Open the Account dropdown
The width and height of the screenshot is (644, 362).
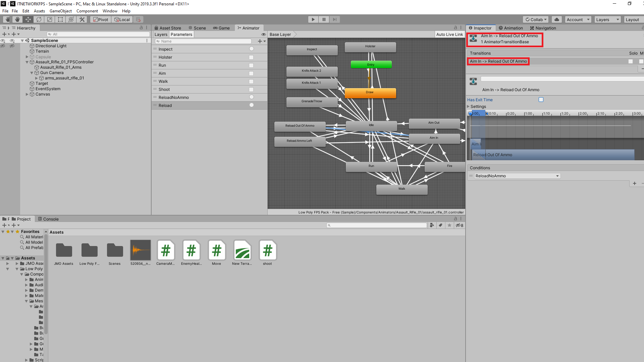(x=578, y=19)
